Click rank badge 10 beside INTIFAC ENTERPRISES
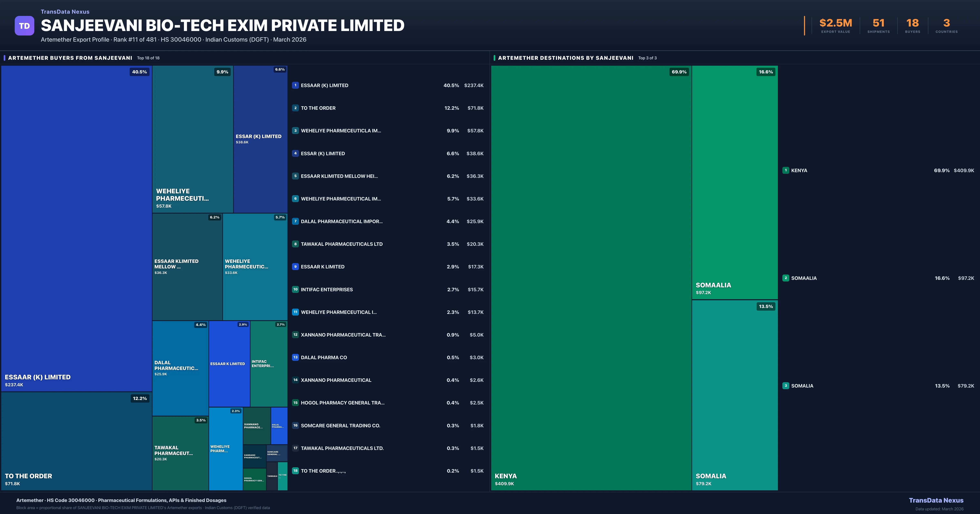 [295, 289]
